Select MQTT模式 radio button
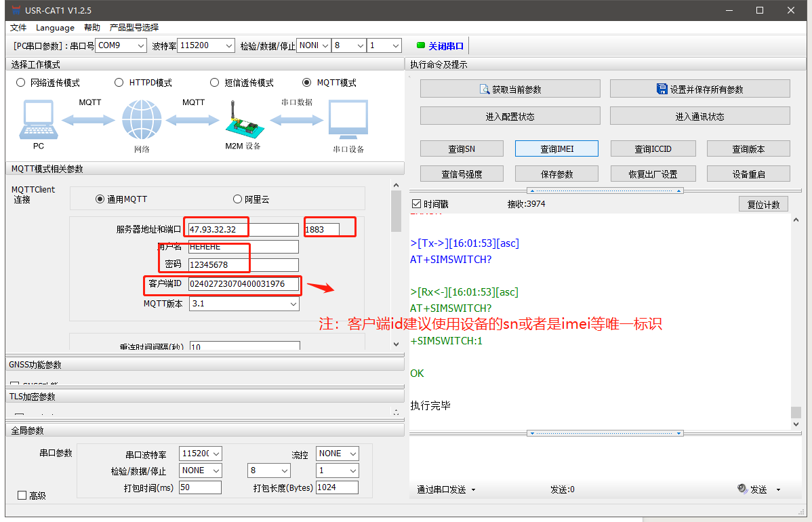Image resolution: width=812 pixels, height=522 pixels. tap(306, 83)
